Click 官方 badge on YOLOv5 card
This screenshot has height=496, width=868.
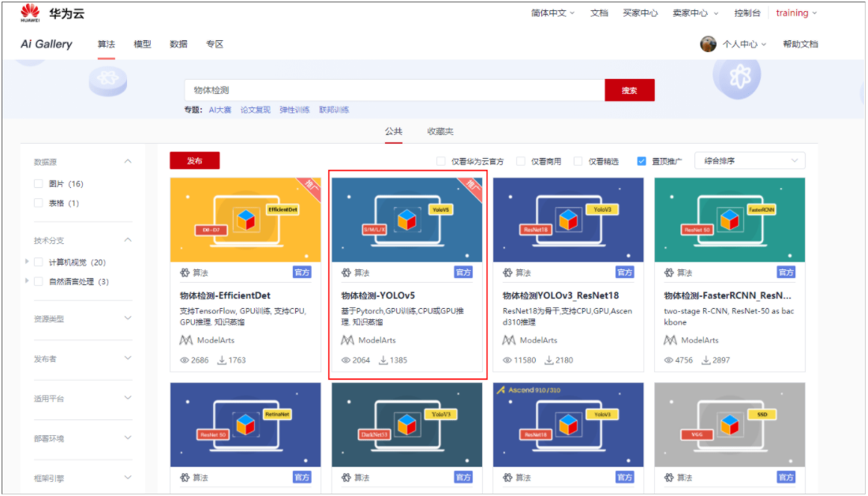click(x=463, y=272)
